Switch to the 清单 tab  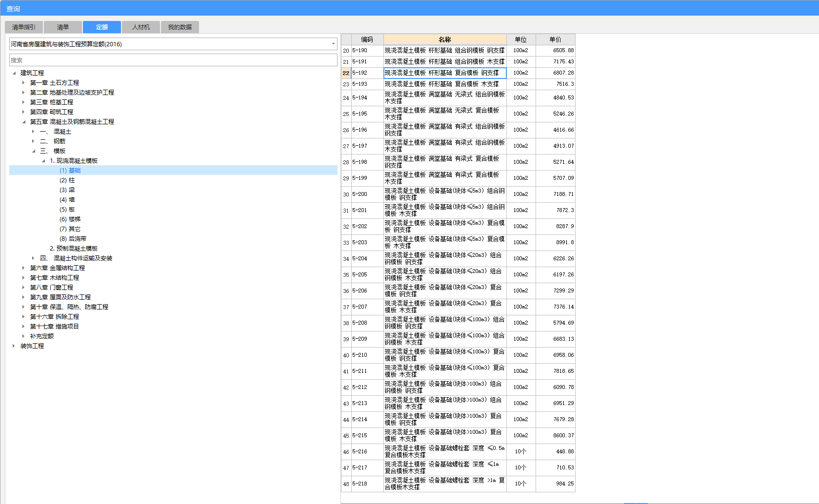click(63, 27)
